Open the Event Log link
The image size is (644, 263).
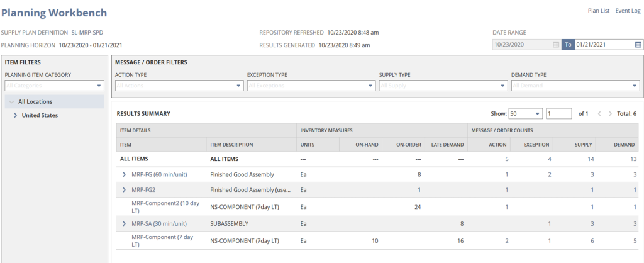629,11
